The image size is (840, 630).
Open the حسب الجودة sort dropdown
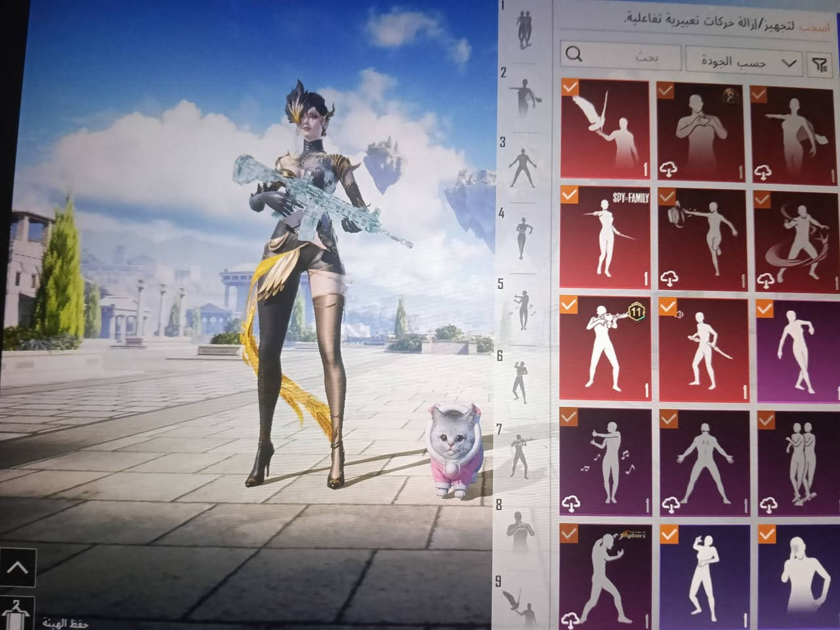pyautogui.click(x=744, y=62)
